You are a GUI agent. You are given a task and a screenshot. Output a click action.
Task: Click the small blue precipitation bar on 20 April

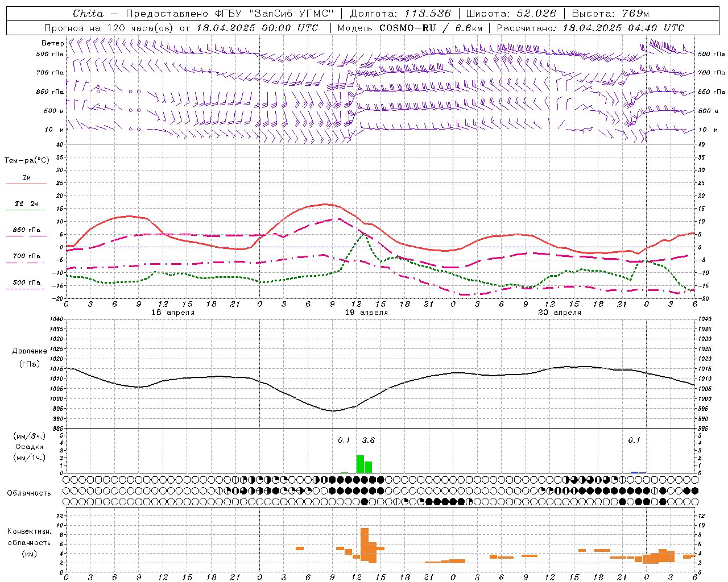tap(634, 472)
